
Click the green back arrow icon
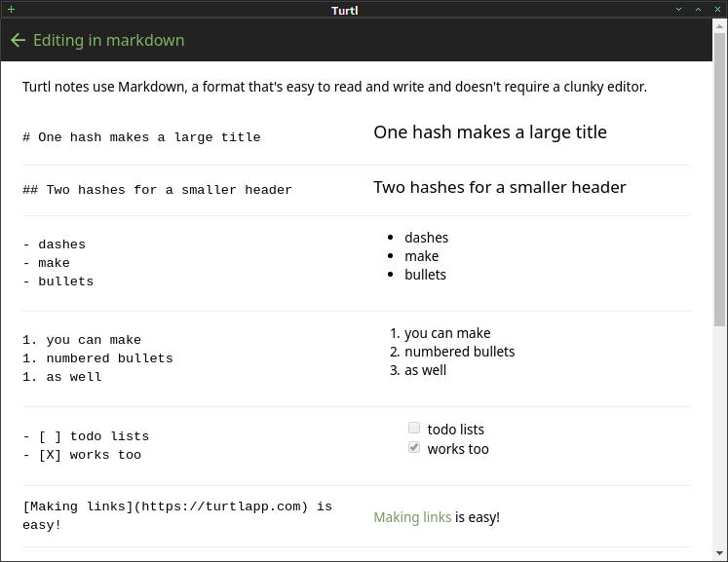[x=18, y=40]
